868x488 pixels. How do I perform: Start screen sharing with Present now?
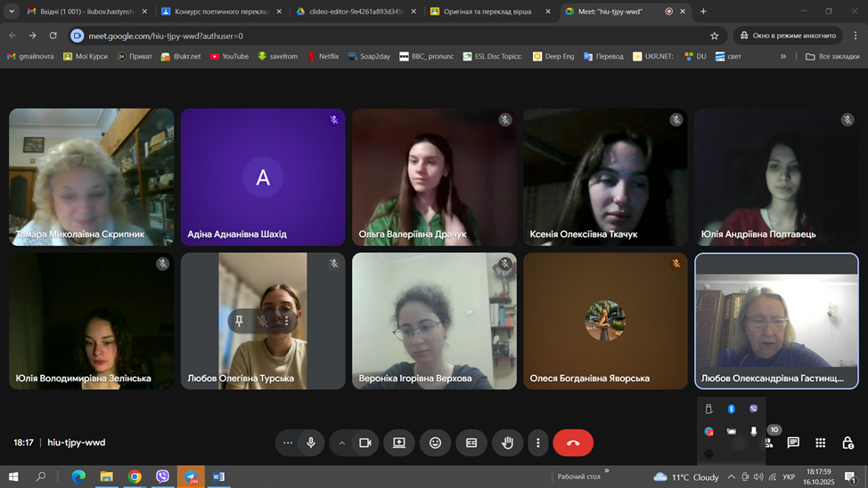point(399,443)
